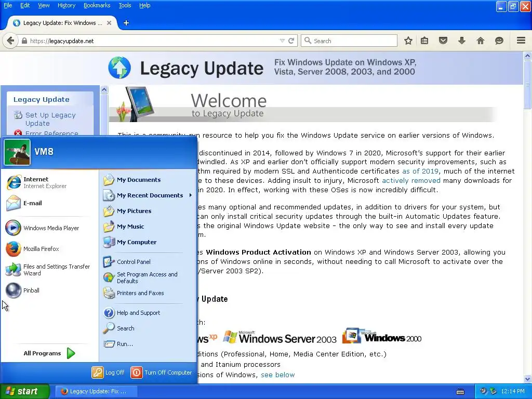532x399 pixels.
Task: Click the VM8 user account picture
Action: pyautogui.click(x=17, y=152)
